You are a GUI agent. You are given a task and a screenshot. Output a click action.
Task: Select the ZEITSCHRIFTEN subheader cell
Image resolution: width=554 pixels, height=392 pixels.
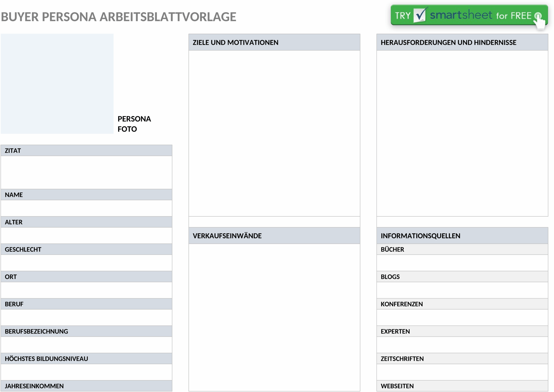pos(462,358)
